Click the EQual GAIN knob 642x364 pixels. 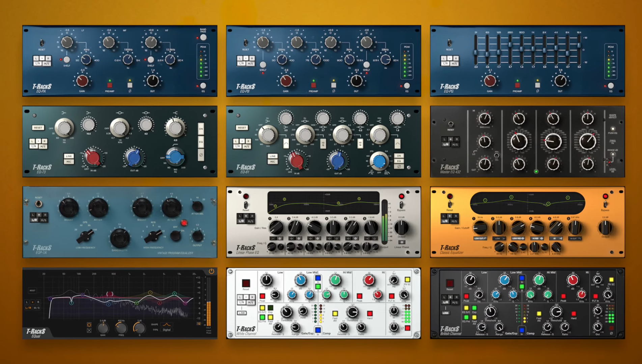click(103, 328)
